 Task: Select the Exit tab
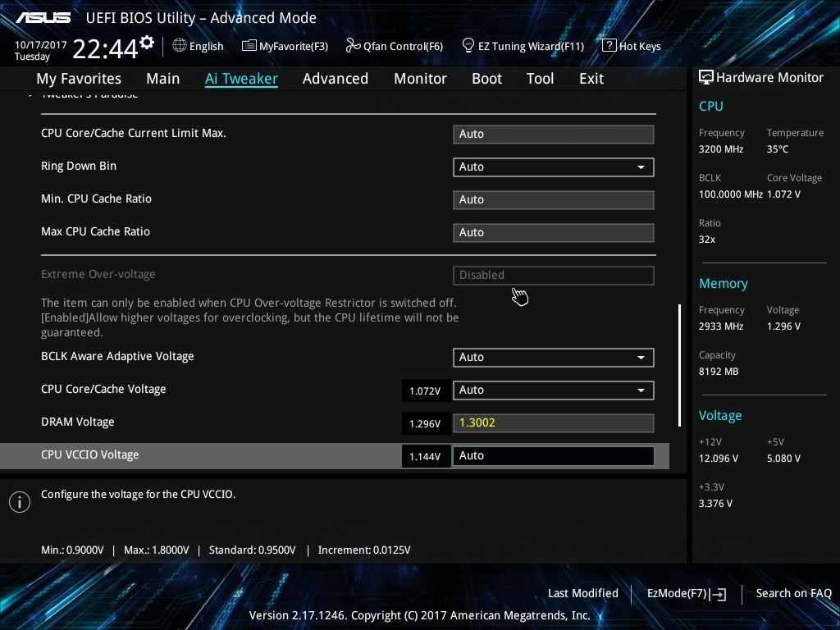coord(591,79)
